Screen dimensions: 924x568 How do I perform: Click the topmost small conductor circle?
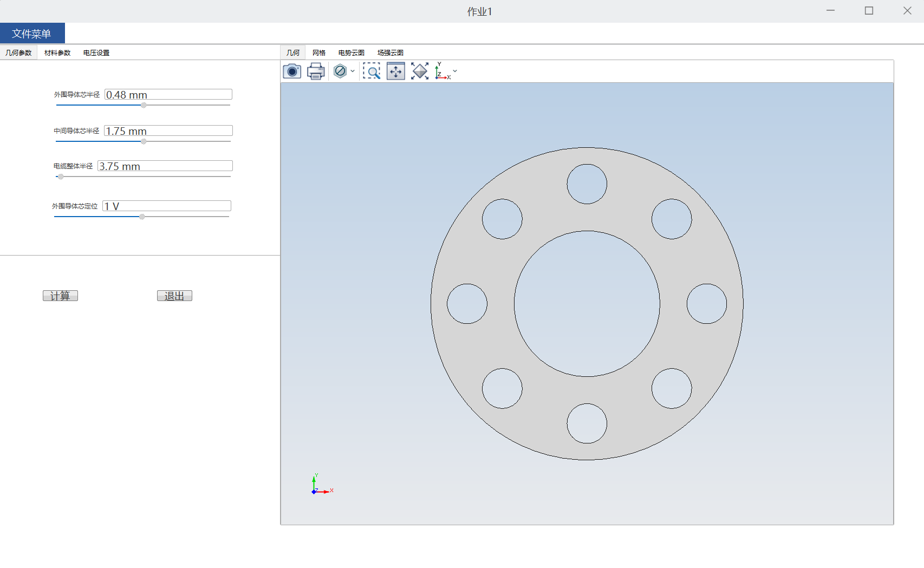[x=587, y=184]
